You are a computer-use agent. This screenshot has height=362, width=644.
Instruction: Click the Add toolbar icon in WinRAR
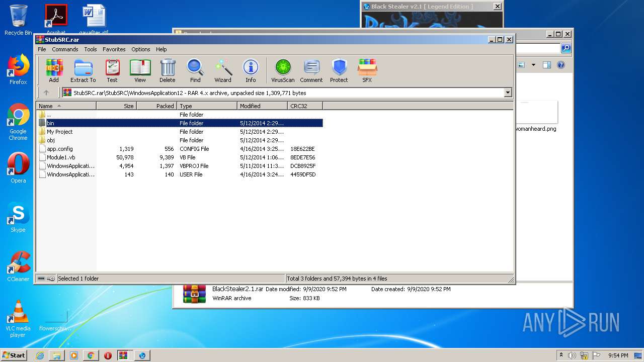[x=54, y=71]
